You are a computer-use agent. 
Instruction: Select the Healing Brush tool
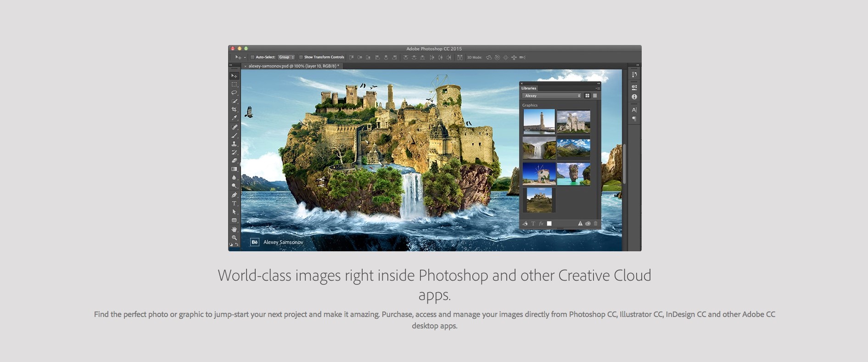[x=234, y=127]
